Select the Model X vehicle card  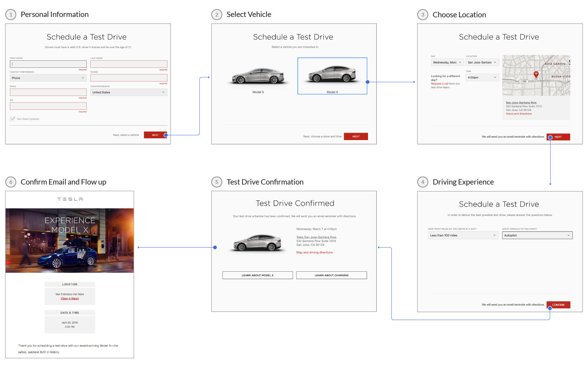coord(332,76)
